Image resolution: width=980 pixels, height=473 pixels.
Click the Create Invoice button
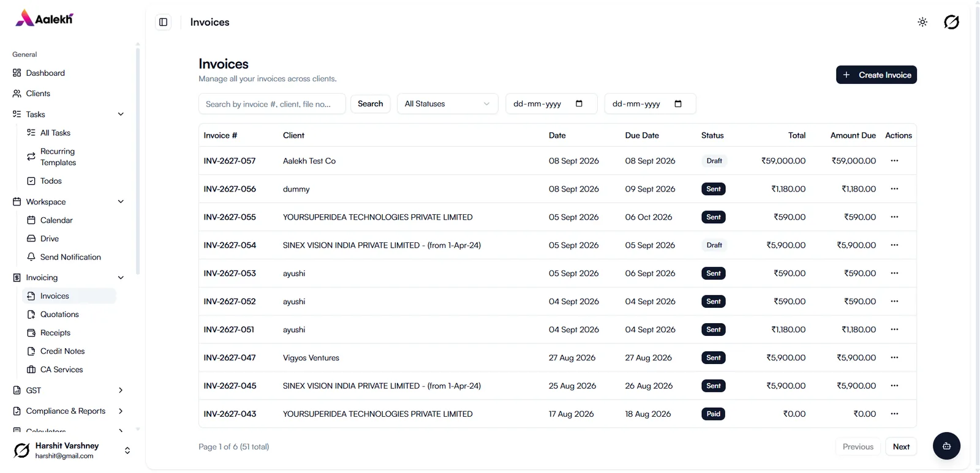(876, 75)
